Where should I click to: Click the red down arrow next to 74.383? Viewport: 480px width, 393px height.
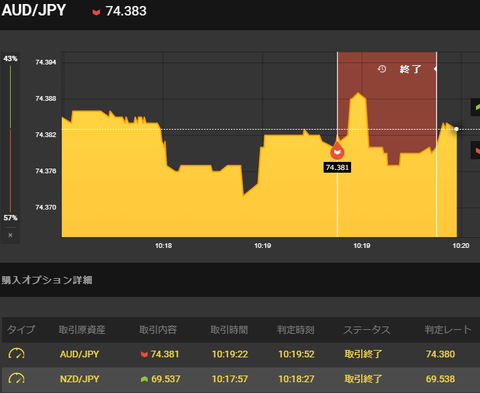click(96, 13)
